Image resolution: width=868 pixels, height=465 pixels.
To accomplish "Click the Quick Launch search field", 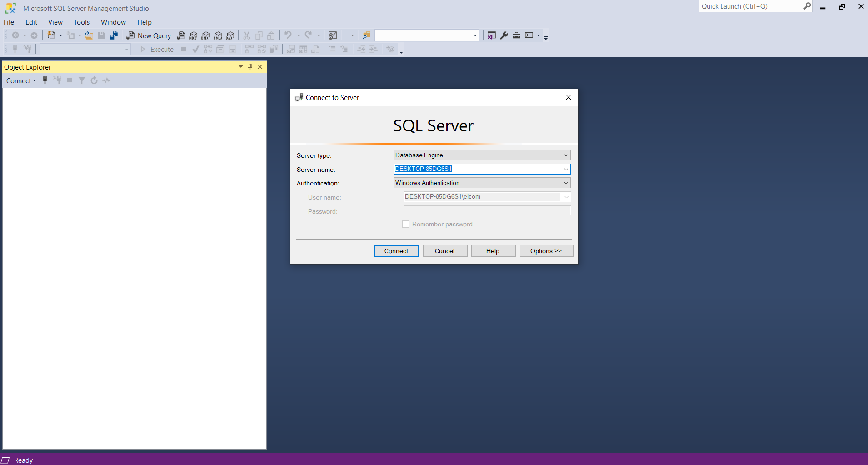I will coord(750,6).
